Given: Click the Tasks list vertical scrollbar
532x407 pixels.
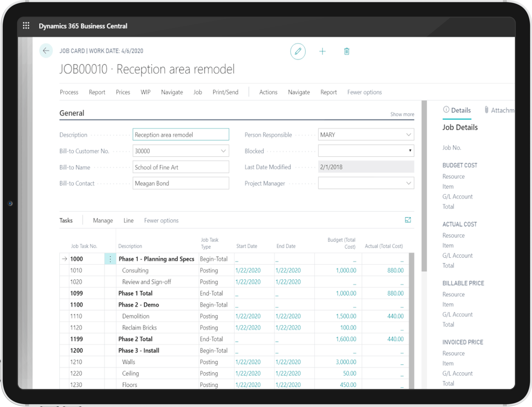Looking at the screenshot, I should [411, 321].
